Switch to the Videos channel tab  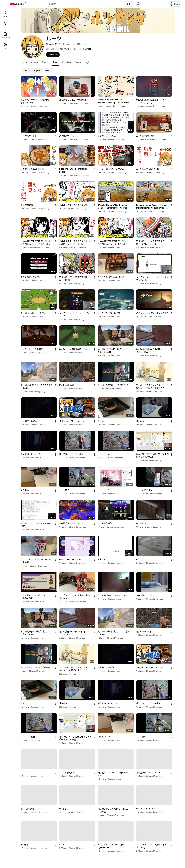pyautogui.click(x=34, y=62)
